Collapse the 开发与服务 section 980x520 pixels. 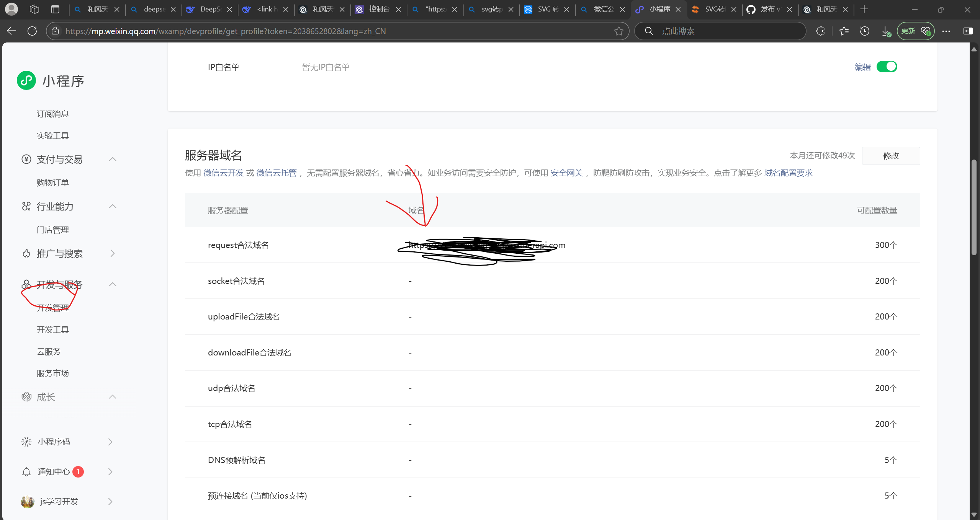tap(112, 284)
